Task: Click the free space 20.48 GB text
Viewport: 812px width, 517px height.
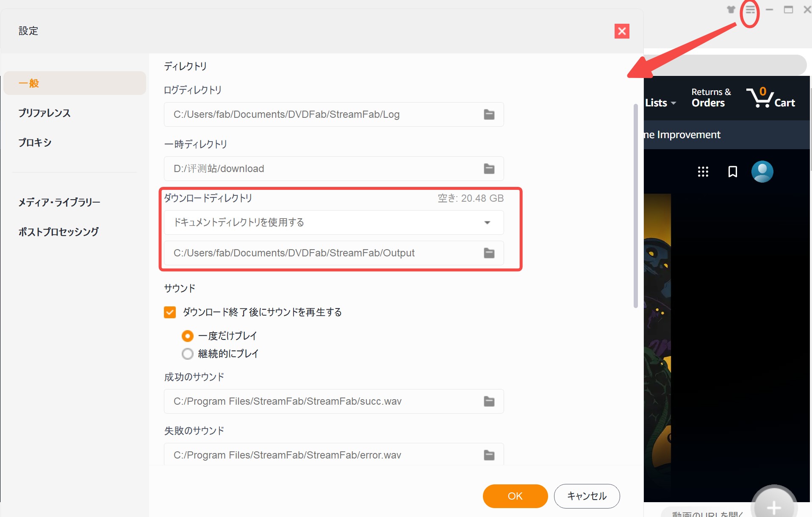Action: pos(471,198)
